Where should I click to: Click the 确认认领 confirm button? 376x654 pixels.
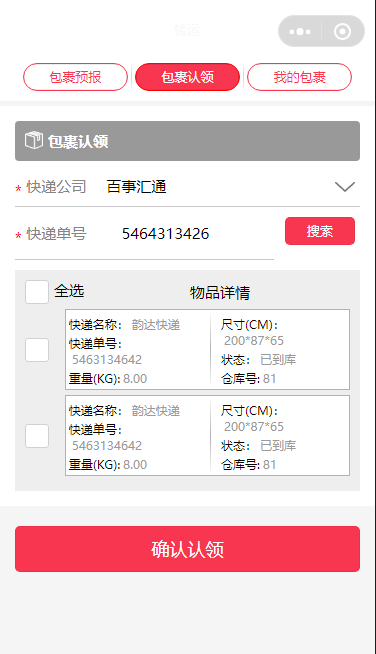(x=187, y=549)
